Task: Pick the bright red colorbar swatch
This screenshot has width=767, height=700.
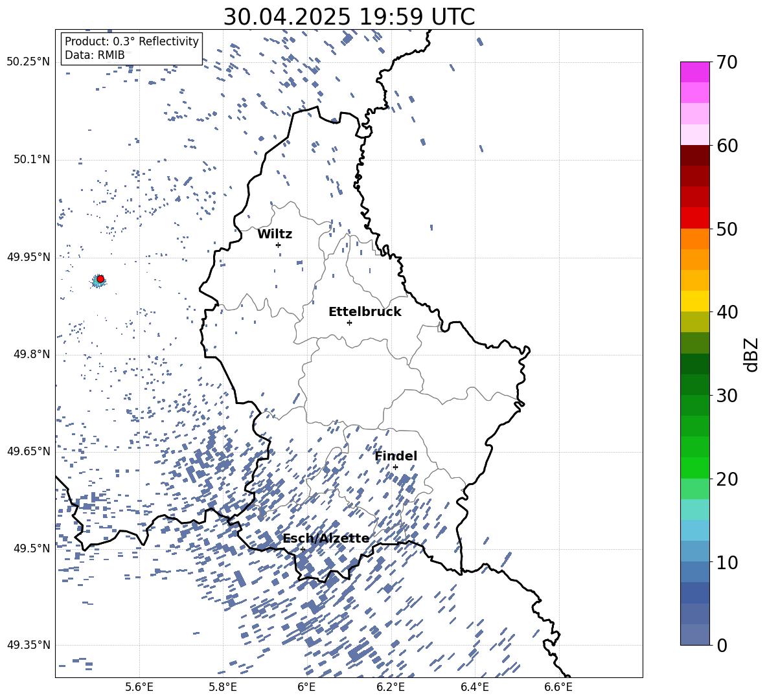Action: (695, 218)
